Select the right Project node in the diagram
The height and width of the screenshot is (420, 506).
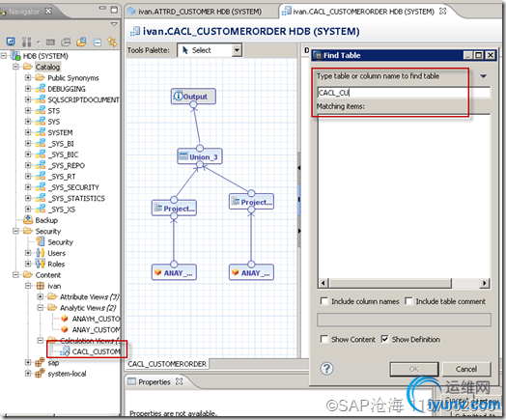pyautogui.click(x=251, y=202)
